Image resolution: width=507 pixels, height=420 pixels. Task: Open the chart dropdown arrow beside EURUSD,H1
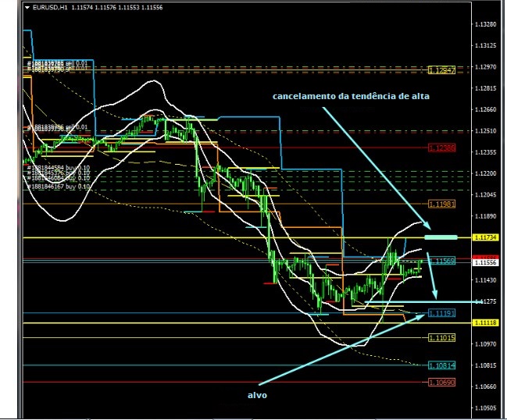pyautogui.click(x=27, y=7)
